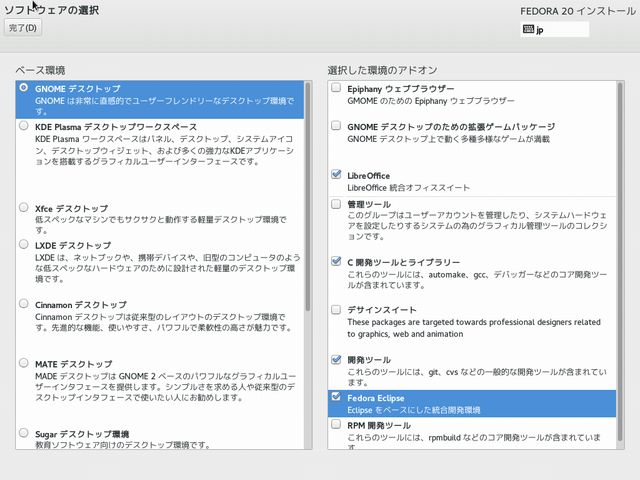
Task: Enable デザインスイート checkbox
Action: (x=336, y=309)
